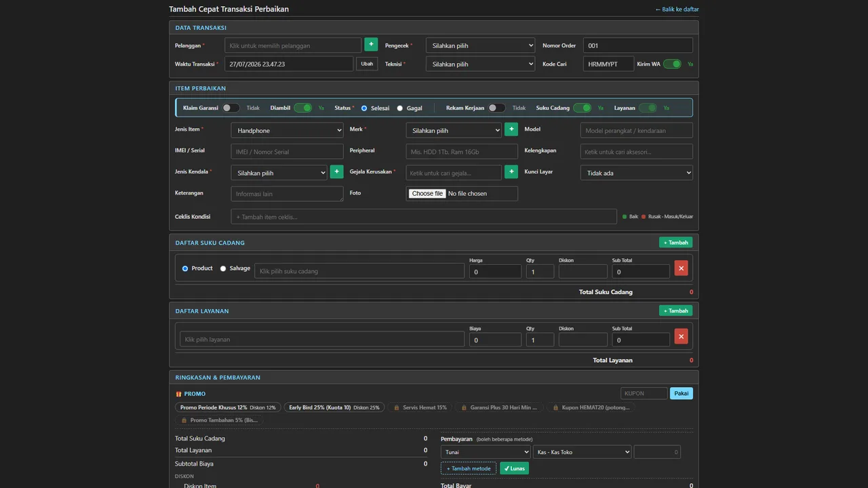
Task: Open the Pengecek dropdown
Action: click(x=481, y=45)
